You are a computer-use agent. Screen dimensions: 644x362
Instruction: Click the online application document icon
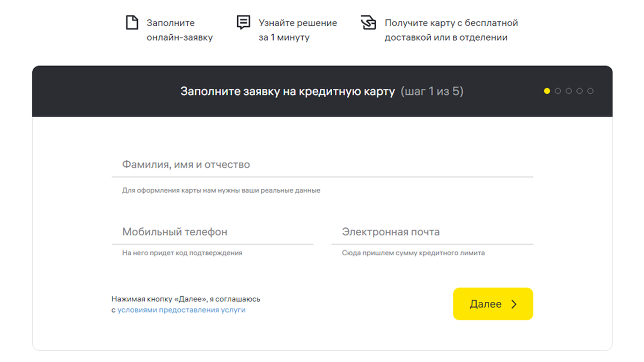[131, 23]
